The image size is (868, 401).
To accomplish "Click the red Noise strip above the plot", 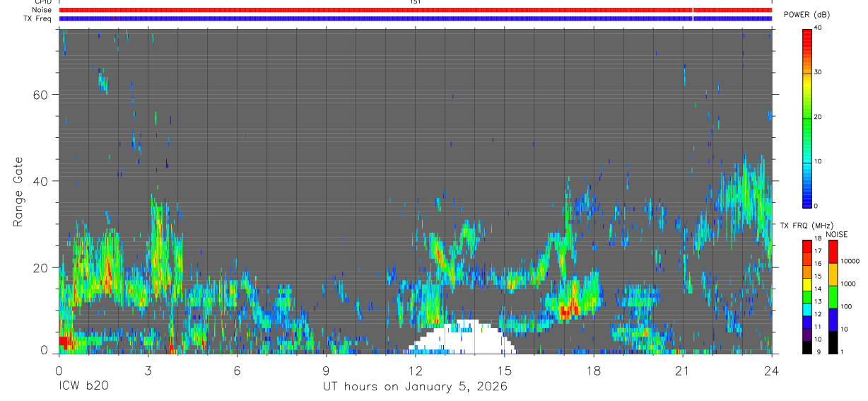I will pos(415,10).
